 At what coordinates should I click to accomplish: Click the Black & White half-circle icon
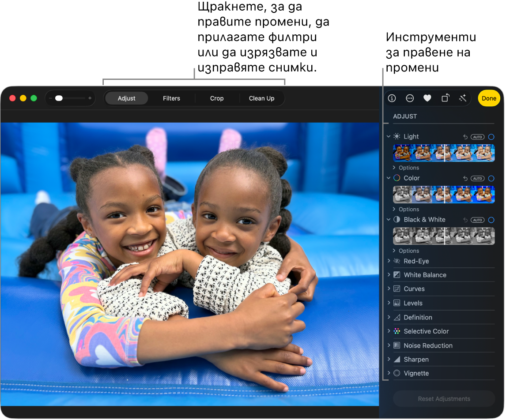397,220
